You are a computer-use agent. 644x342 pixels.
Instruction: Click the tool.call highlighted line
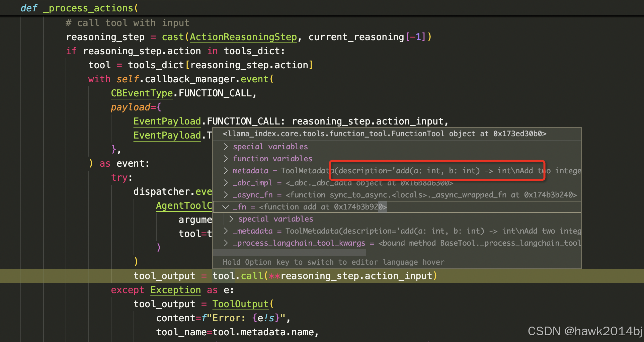point(322,276)
